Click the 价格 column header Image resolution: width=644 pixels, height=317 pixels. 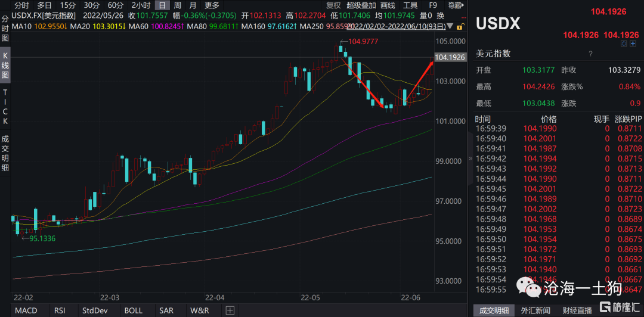coord(549,119)
